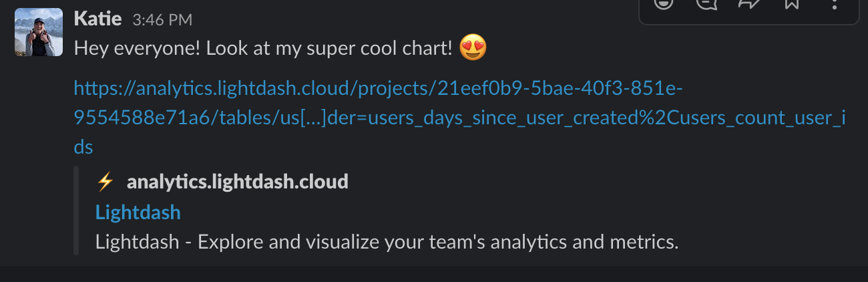Save the message with the bookmark icon

pos(791,4)
